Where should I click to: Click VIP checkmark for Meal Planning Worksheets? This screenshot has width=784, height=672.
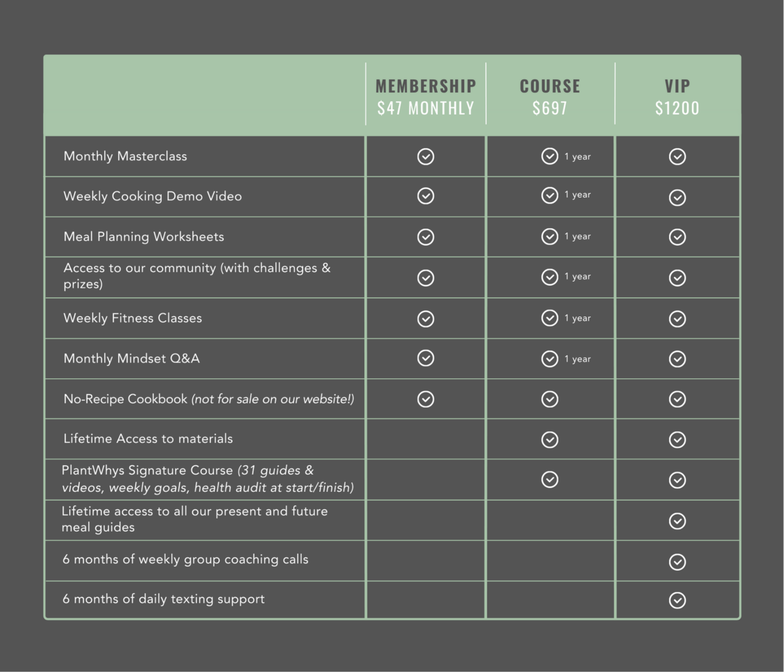pos(677,237)
